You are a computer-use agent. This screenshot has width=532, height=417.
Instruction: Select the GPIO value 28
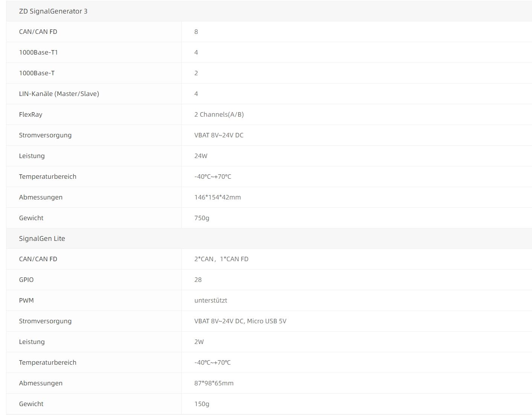[x=198, y=280]
